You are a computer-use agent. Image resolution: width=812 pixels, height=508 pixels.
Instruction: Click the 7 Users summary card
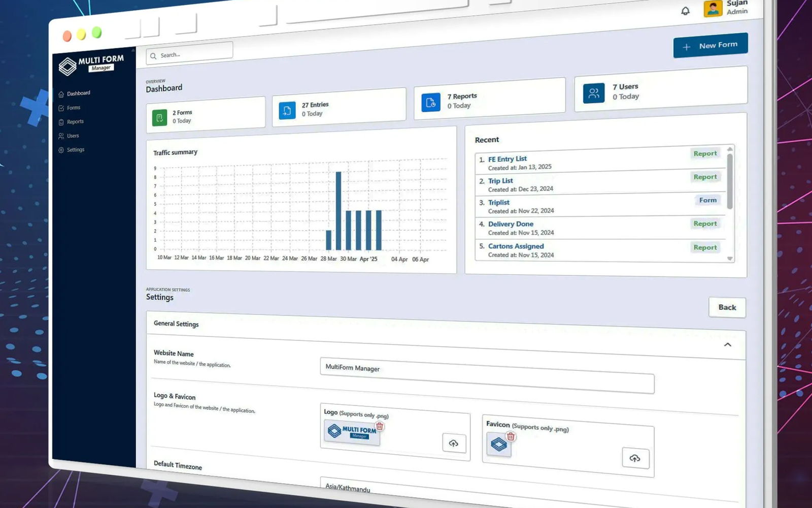pyautogui.click(x=661, y=89)
